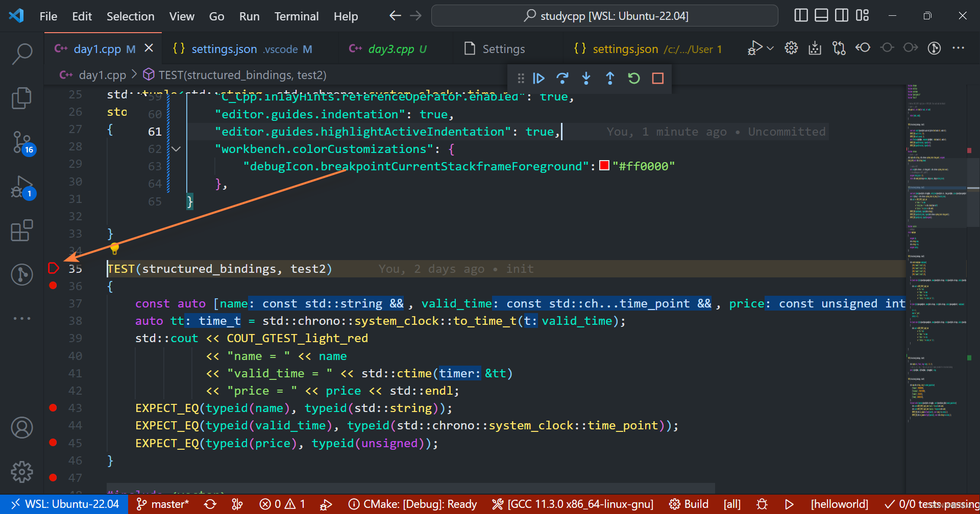Click the Open Changes compare icon
Screen dimensions: 980x514
(839, 48)
